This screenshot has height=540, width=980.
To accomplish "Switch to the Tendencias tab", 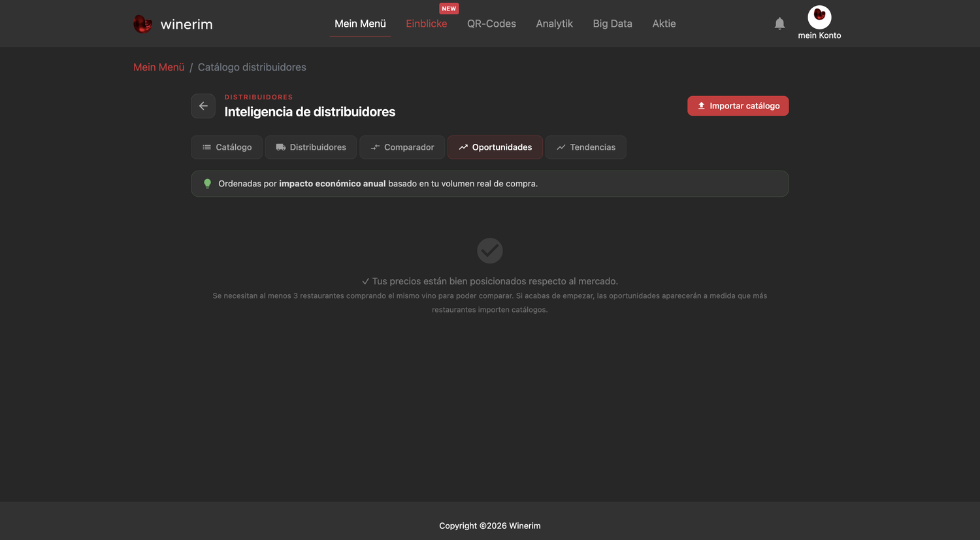I will pos(586,147).
